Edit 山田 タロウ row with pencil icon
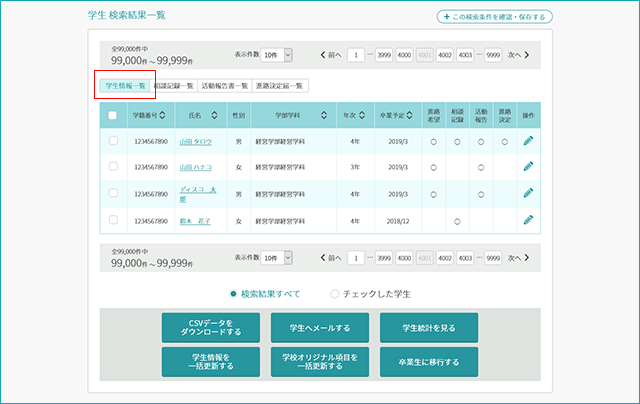 (528, 141)
